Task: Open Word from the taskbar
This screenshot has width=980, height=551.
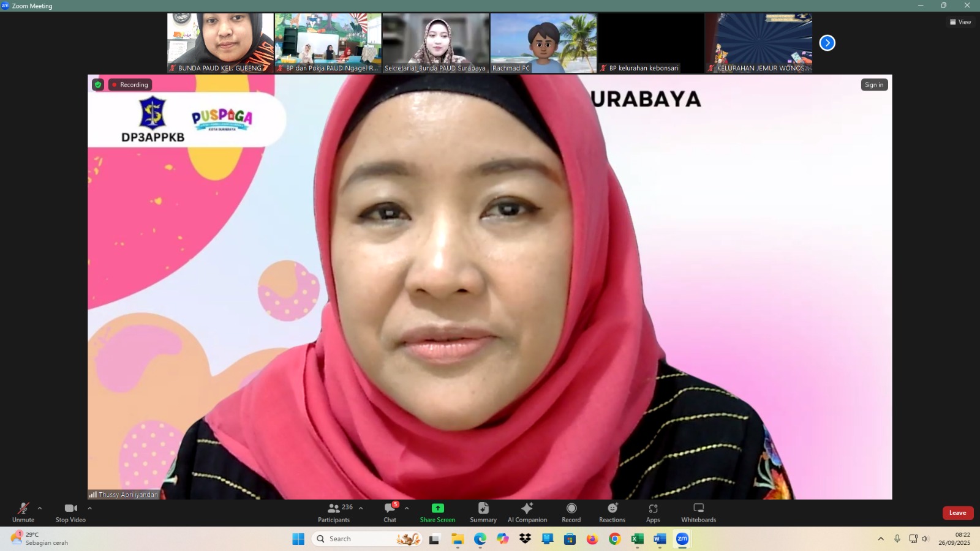Action: [660, 539]
